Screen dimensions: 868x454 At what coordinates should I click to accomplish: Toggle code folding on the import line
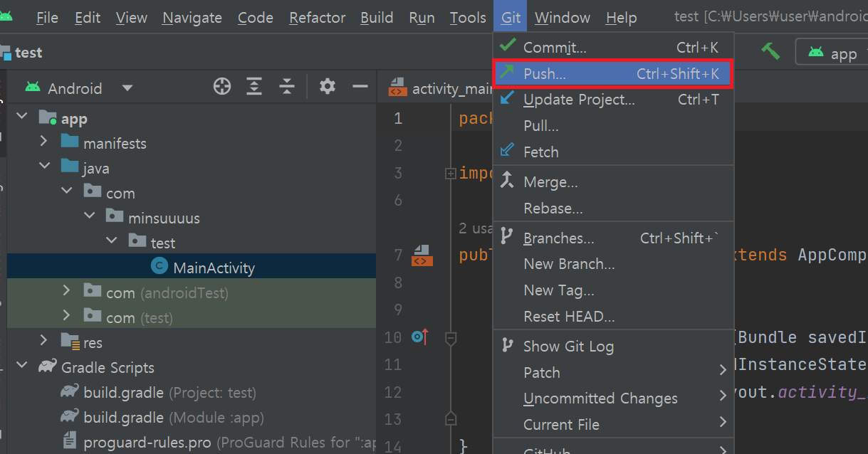click(x=450, y=174)
